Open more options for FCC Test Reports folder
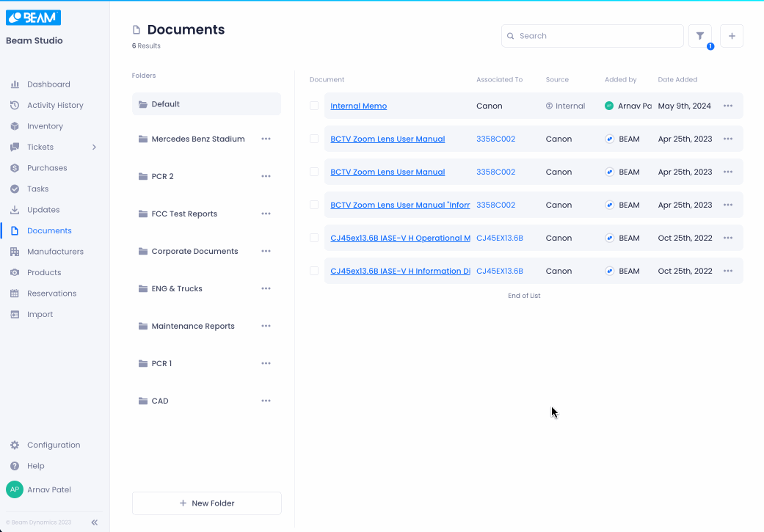This screenshot has width=764, height=532. (x=266, y=214)
